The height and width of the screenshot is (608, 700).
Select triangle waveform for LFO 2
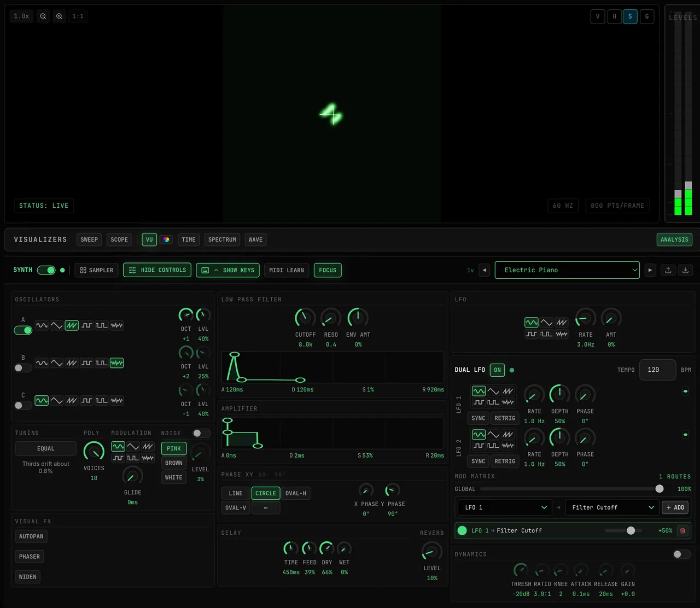click(x=493, y=435)
